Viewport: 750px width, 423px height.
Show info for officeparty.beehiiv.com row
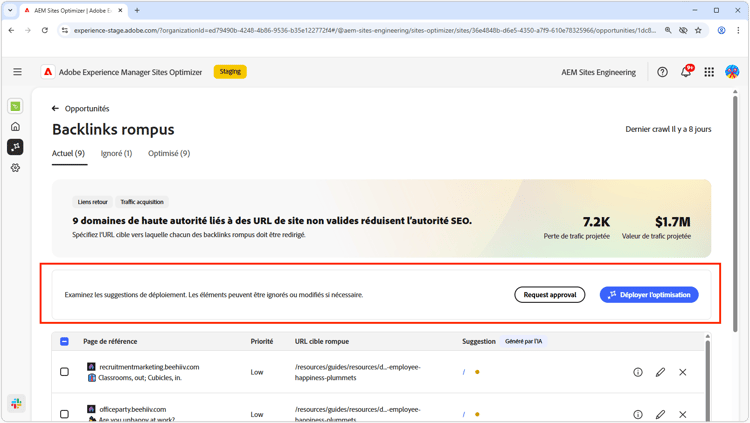[638, 414]
